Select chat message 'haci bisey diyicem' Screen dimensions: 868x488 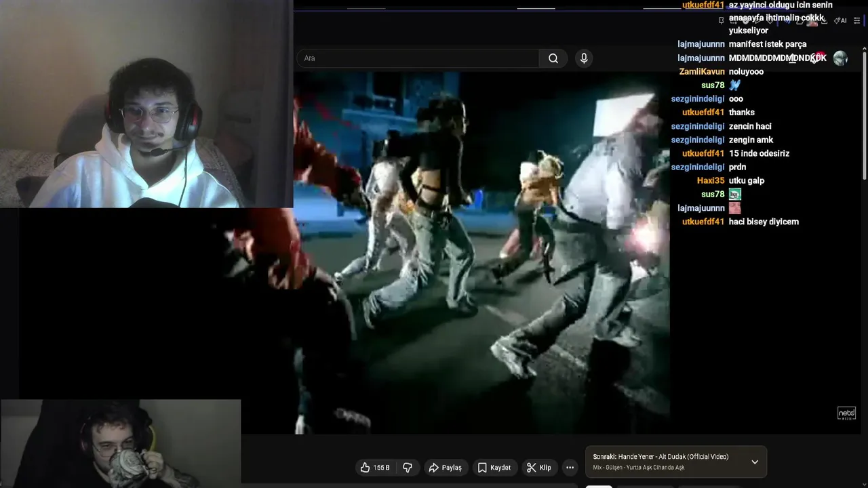pyautogui.click(x=764, y=222)
